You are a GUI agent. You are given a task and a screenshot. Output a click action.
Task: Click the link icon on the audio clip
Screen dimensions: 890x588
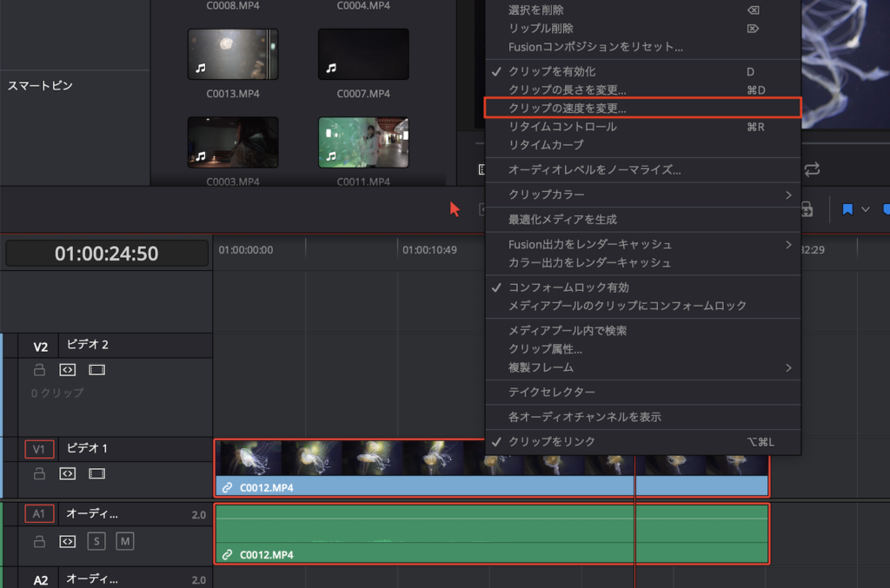(227, 554)
